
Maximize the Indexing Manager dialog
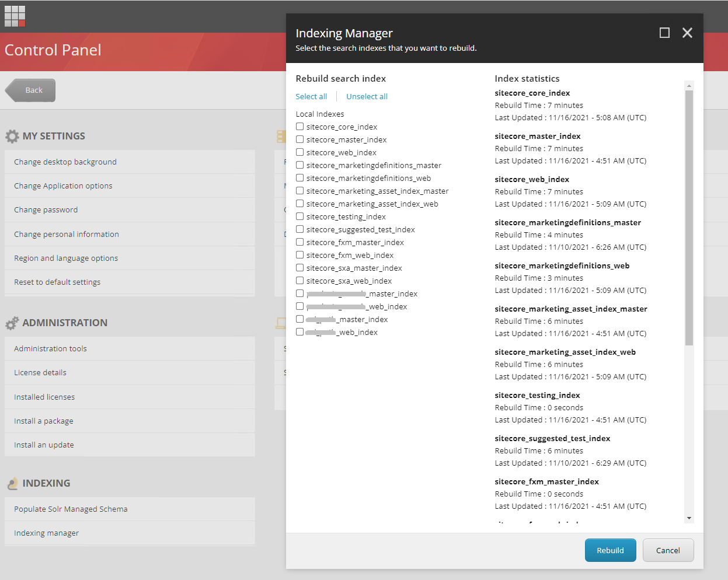tap(664, 33)
